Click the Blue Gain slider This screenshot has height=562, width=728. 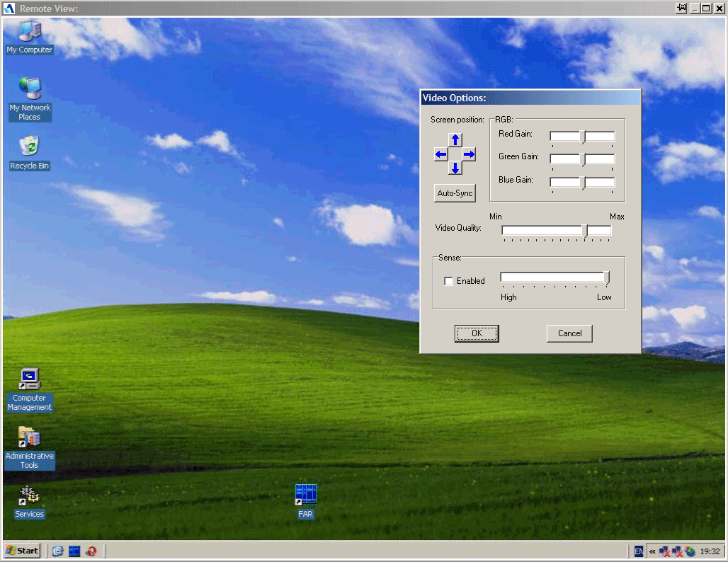[x=582, y=183]
